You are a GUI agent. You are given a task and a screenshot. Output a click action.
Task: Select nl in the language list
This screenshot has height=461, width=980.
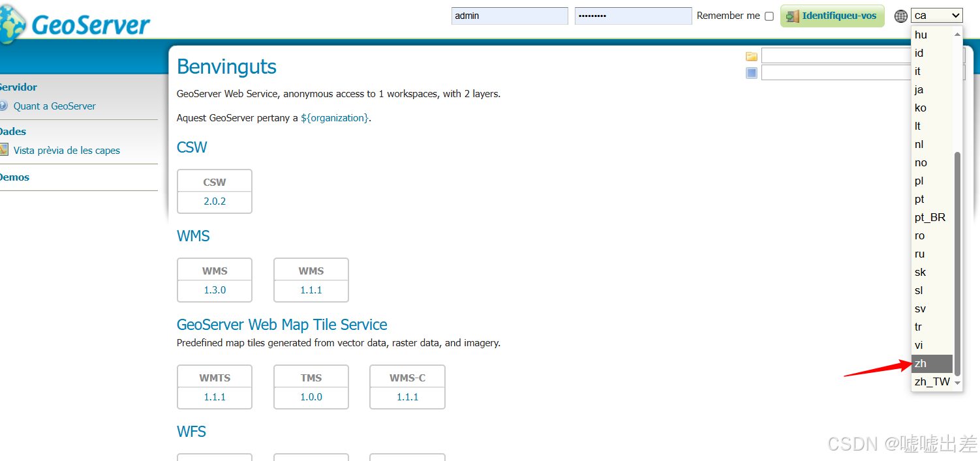point(932,145)
